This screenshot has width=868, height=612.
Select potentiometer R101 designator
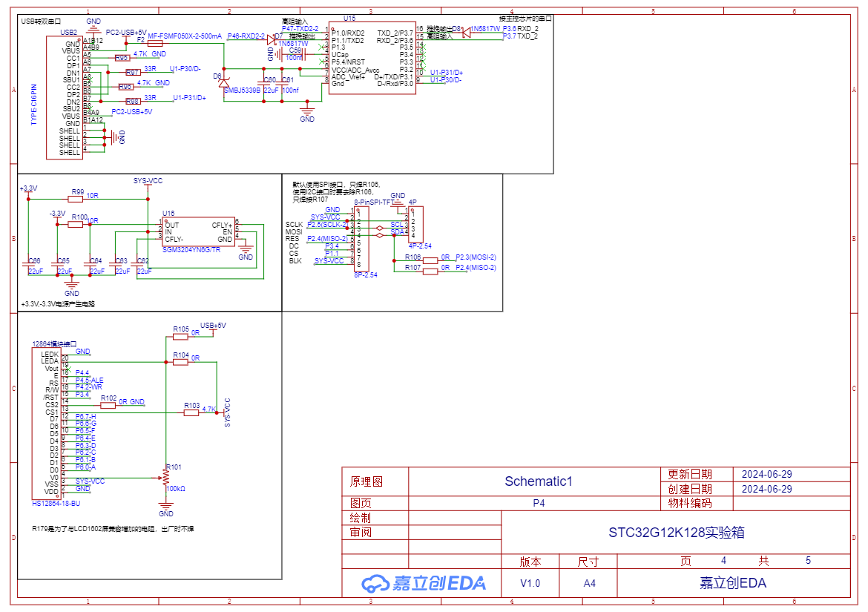[174, 467]
